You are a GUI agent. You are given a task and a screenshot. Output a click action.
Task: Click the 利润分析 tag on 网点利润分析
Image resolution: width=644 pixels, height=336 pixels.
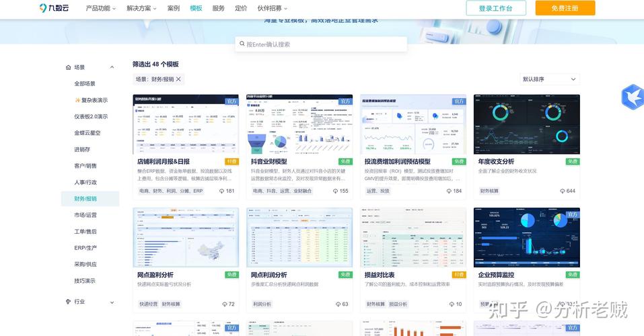pos(262,304)
